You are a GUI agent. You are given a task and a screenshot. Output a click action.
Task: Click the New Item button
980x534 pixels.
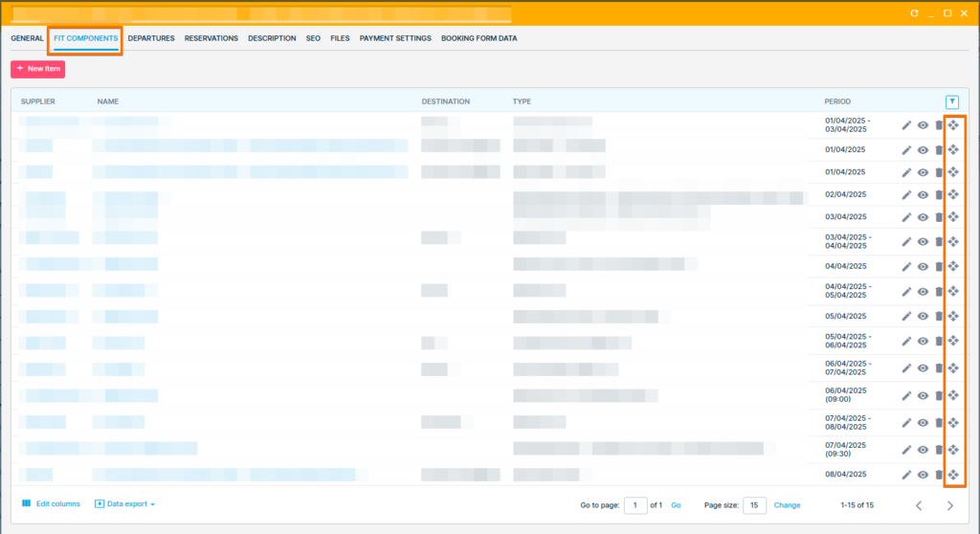click(x=38, y=69)
